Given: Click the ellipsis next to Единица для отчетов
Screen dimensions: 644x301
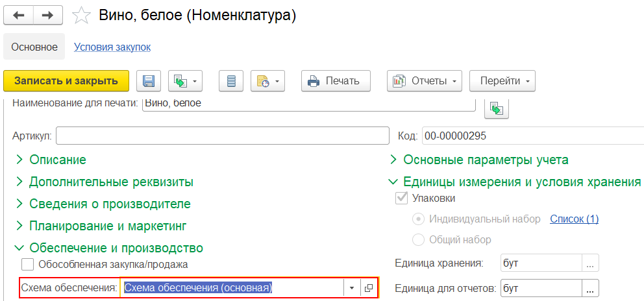Looking at the screenshot, I should point(590,288).
